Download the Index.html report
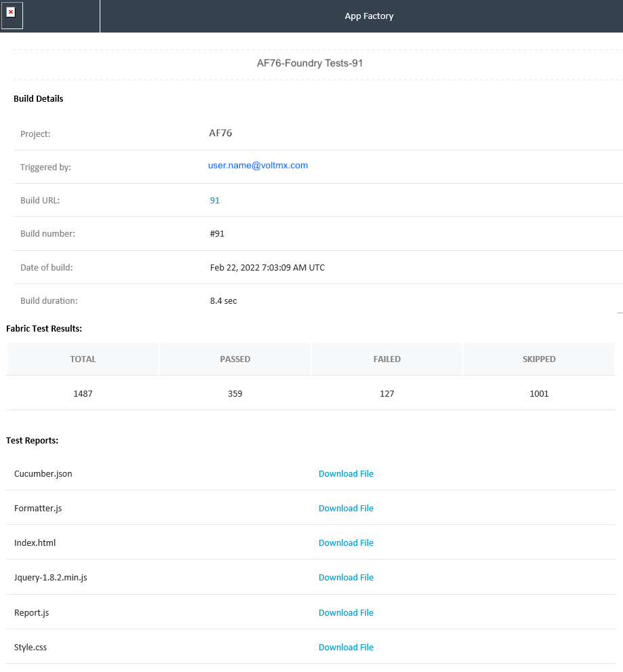 (x=346, y=543)
